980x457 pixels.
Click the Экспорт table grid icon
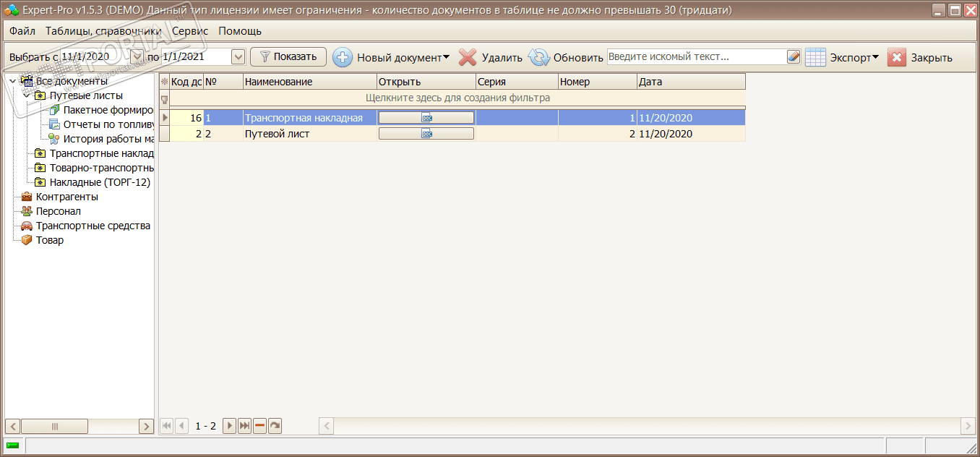(815, 57)
